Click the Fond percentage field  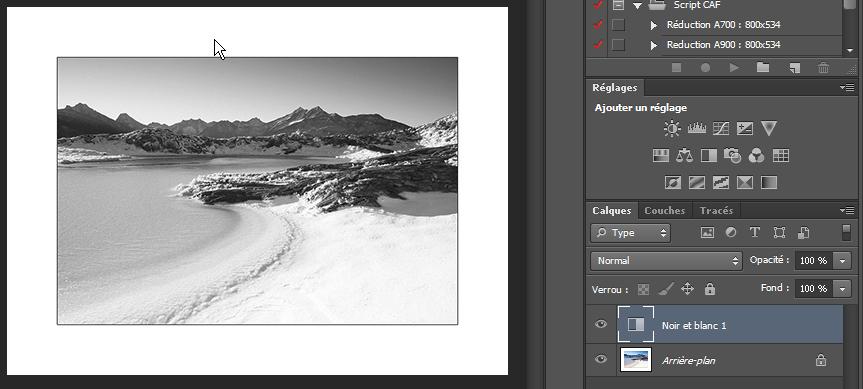(815, 288)
